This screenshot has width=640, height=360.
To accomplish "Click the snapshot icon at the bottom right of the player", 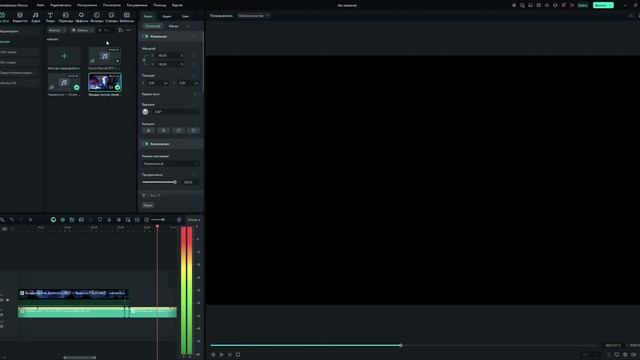I will 625,355.
